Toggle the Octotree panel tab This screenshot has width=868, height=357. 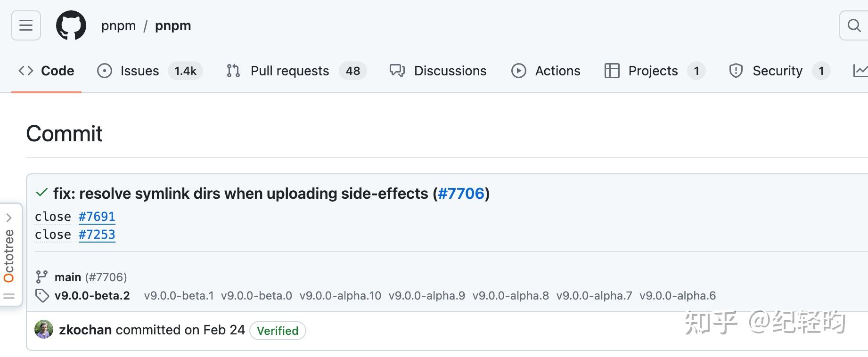click(9, 256)
